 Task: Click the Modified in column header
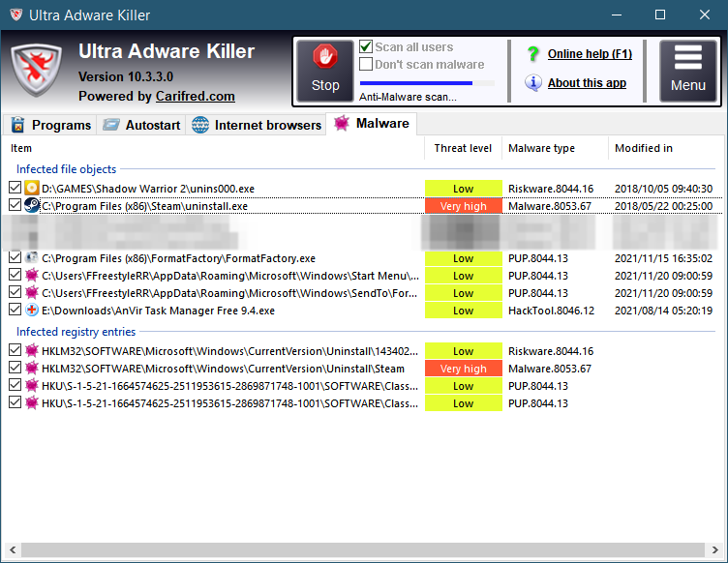664,148
